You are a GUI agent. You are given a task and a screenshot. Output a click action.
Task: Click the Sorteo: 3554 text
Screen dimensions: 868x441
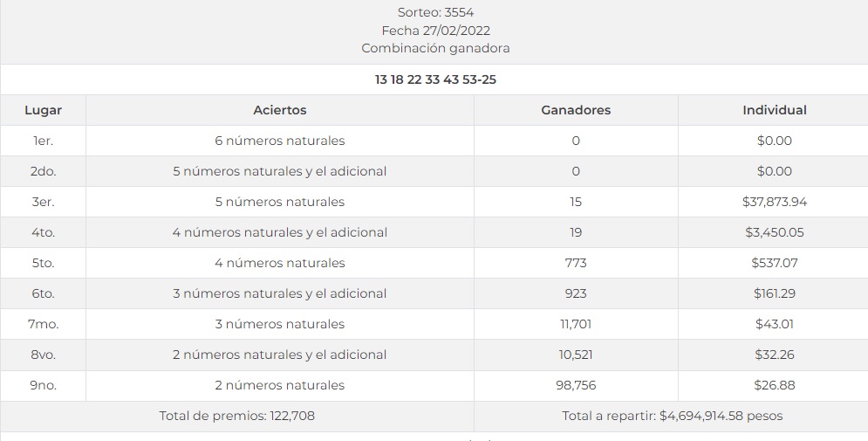click(435, 12)
